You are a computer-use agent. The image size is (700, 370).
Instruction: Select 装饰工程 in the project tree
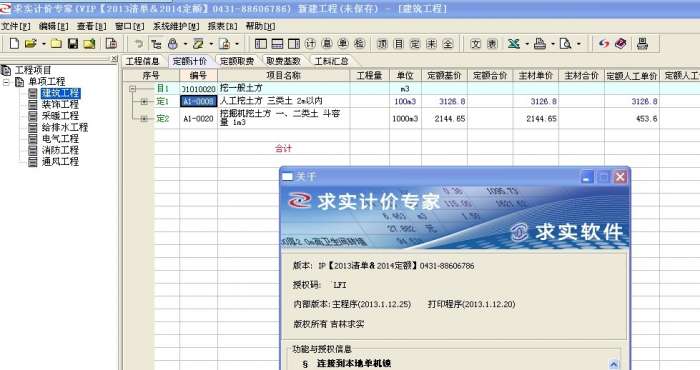coord(60,104)
